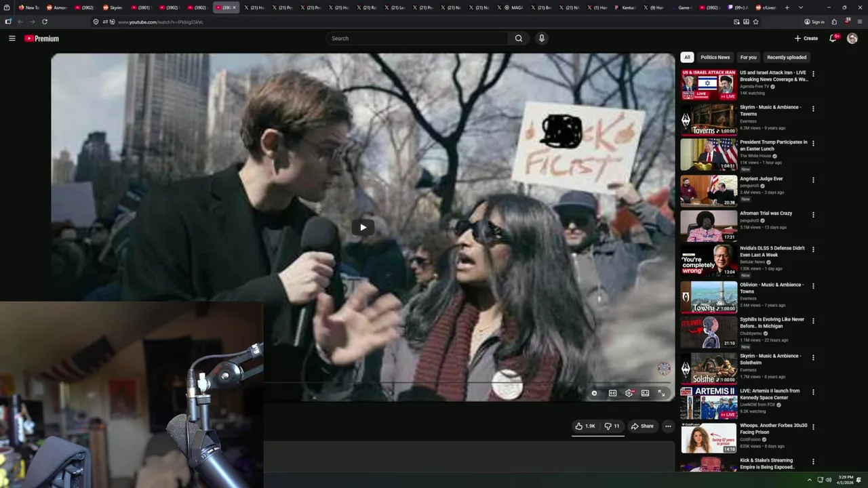
Task: Click the channel watermark in video corner
Action: click(664, 369)
